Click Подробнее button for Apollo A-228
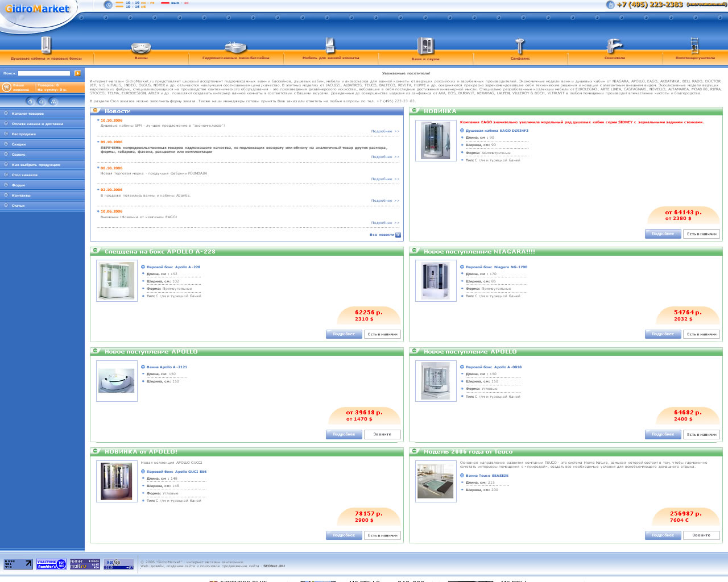The height and width of the screenshot is (582, 728). [x=344, y=334]
